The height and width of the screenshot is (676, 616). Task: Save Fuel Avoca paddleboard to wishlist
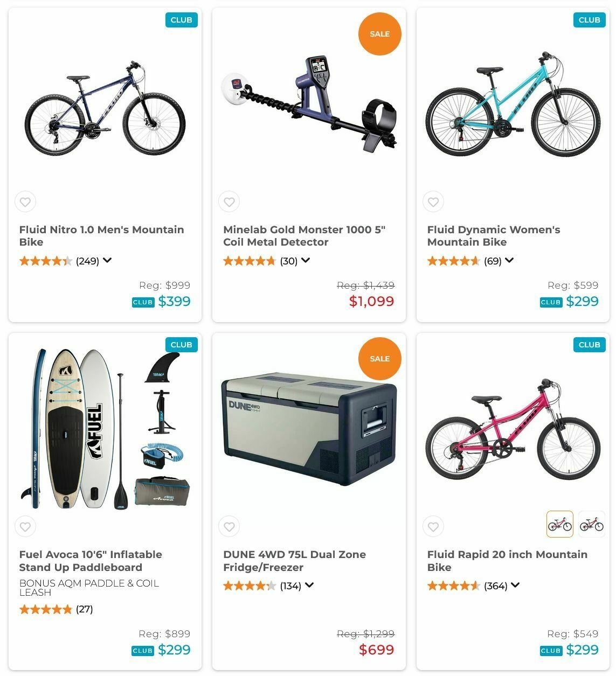click(25, 527)
